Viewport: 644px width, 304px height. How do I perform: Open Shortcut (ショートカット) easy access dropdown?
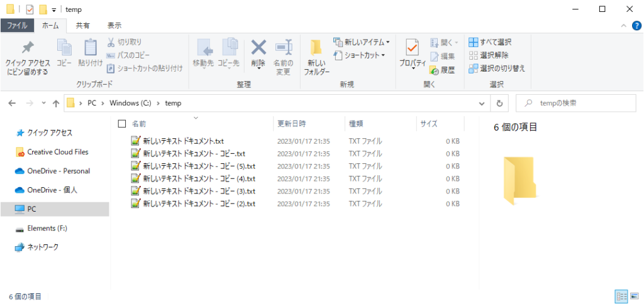point(359,55)
